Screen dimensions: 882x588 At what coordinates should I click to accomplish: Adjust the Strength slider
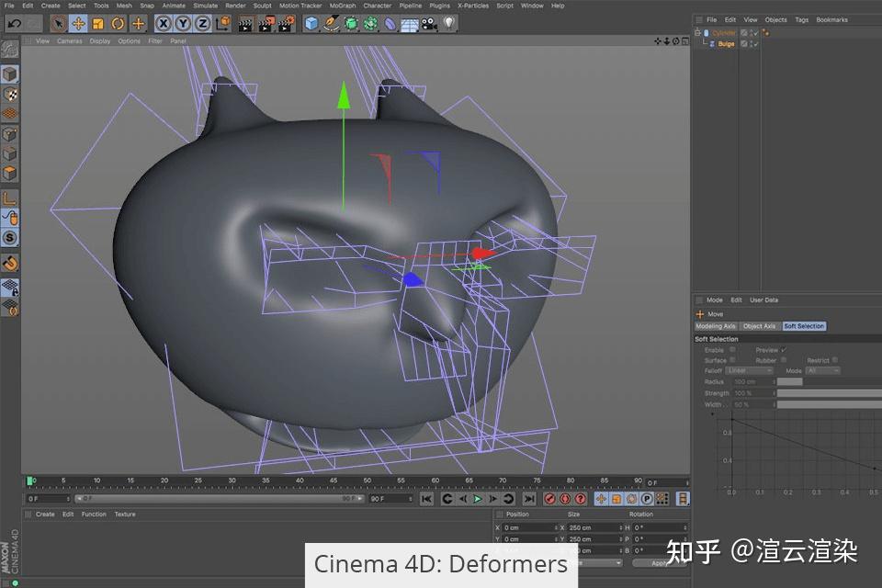click(830, 393)
